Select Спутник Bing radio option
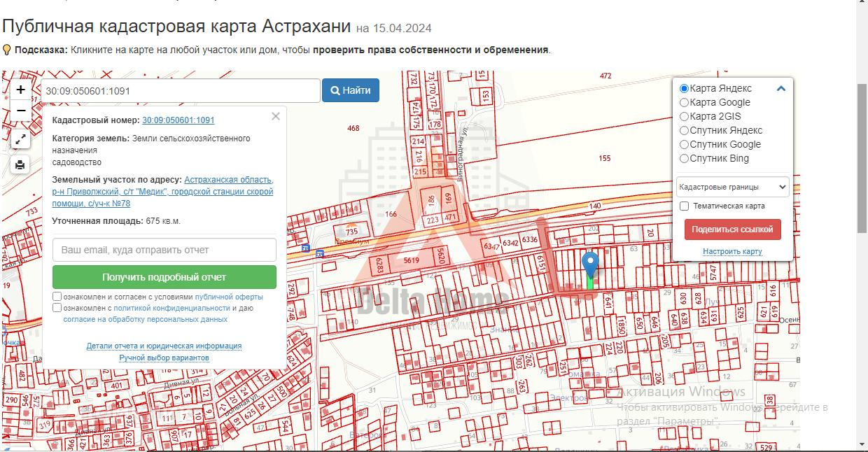Screen dimensions: 868x452 click(x=685, y=159)
